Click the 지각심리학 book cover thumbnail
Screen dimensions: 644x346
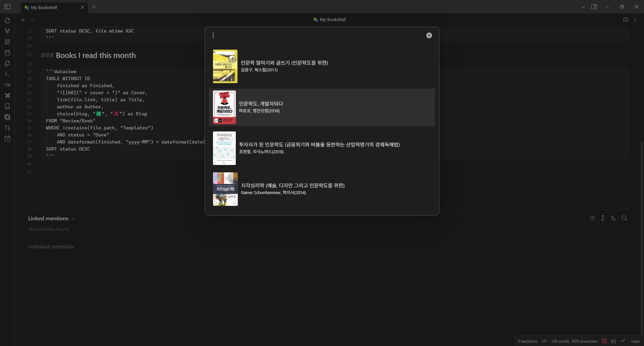point(225,189)
